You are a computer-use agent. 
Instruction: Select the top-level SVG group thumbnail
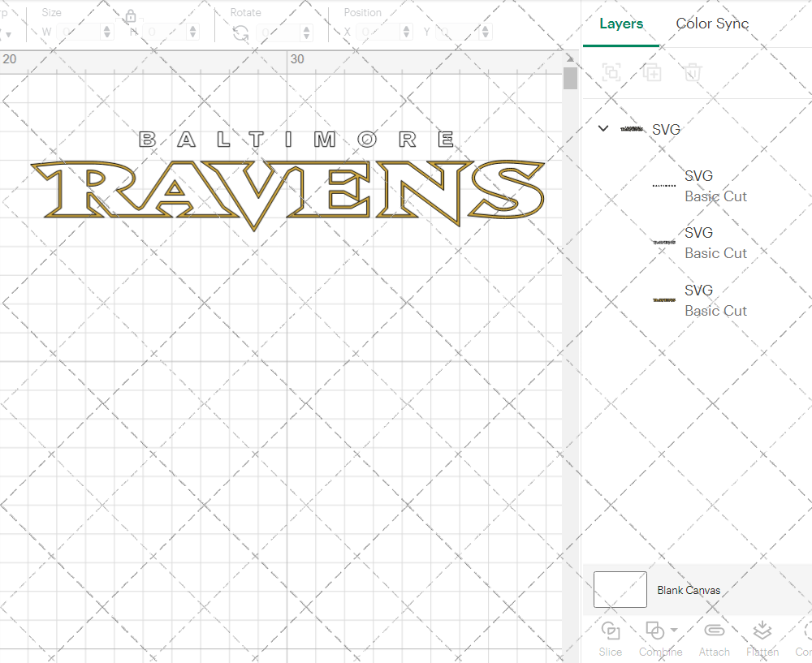pyautogui.click(x=632, y=129)
